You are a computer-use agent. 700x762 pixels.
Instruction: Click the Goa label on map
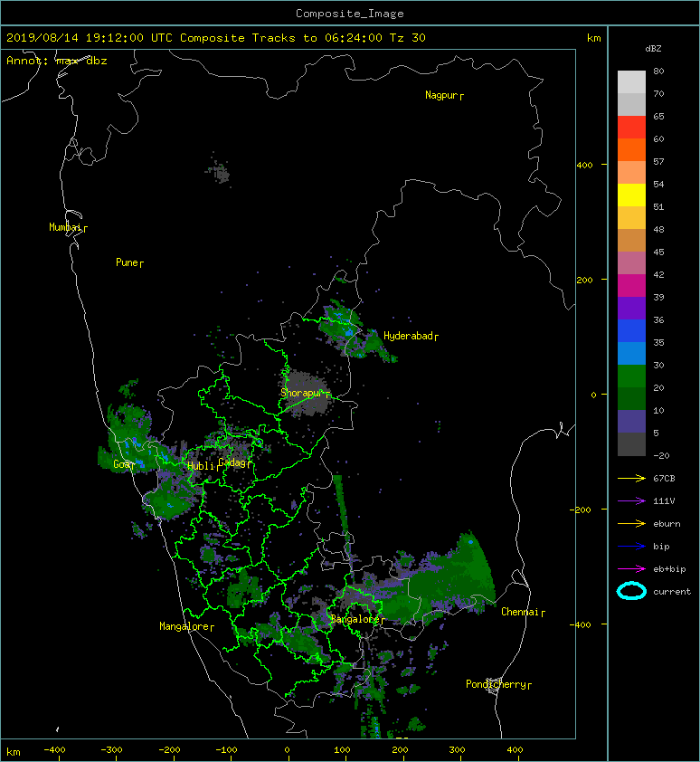[x=123, y=464]
